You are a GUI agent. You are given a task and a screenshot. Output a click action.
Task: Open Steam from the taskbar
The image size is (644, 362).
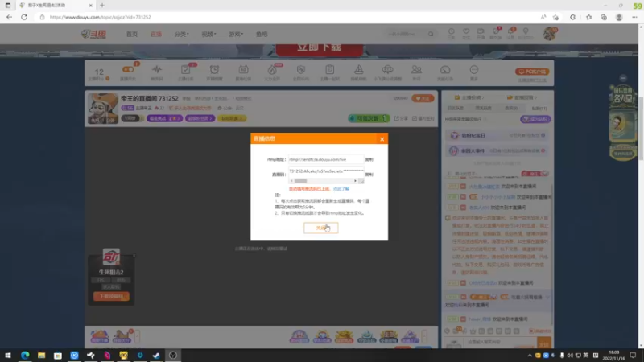[x=156, y=356]
